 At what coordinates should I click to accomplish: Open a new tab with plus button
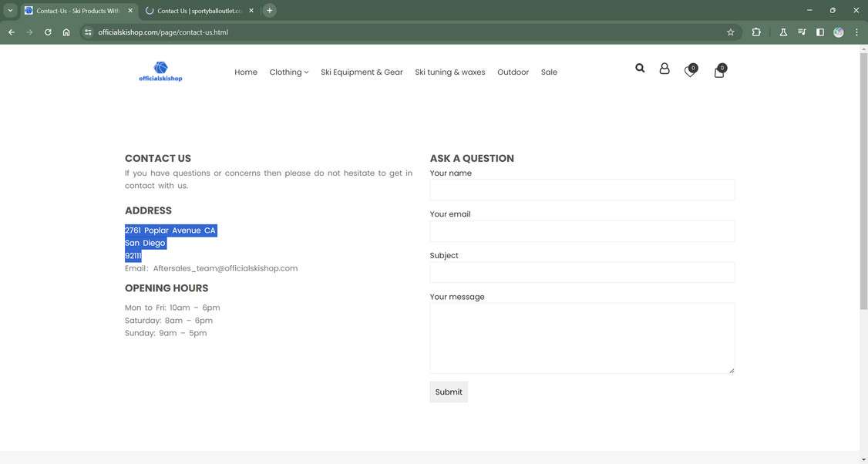click(270, 11)
